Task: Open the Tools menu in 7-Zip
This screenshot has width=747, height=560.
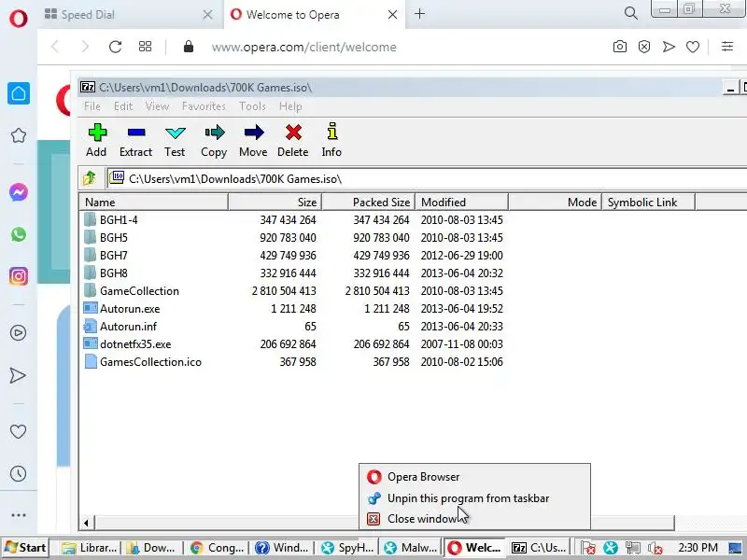Action: point(252,106)
